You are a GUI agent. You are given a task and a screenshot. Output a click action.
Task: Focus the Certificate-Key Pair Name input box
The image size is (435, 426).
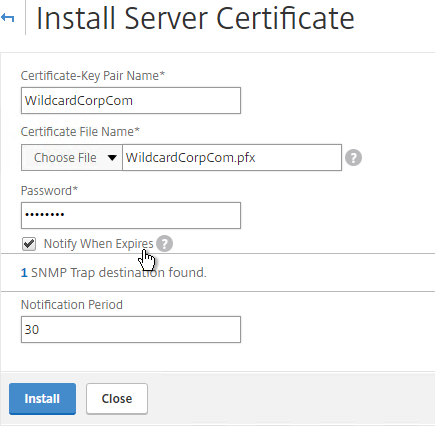131,100
